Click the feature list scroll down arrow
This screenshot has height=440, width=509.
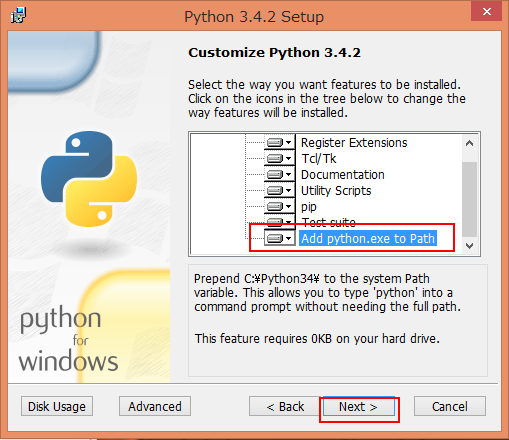(x=469, y=246)
